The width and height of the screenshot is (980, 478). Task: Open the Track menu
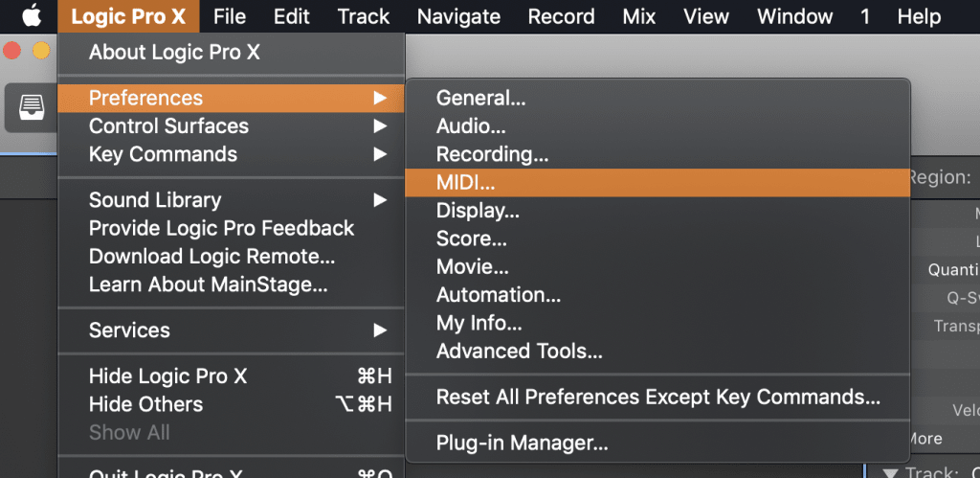[x=364, y=16]
